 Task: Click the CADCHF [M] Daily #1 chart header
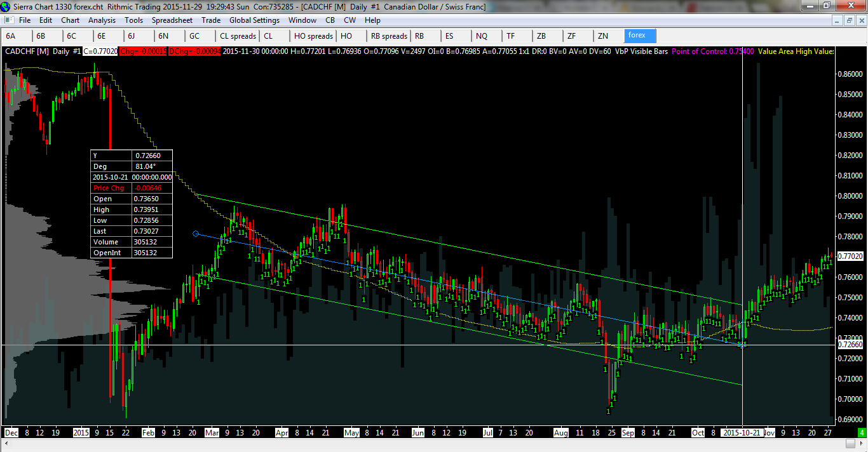pyautogui.click(x=43, y=51)
